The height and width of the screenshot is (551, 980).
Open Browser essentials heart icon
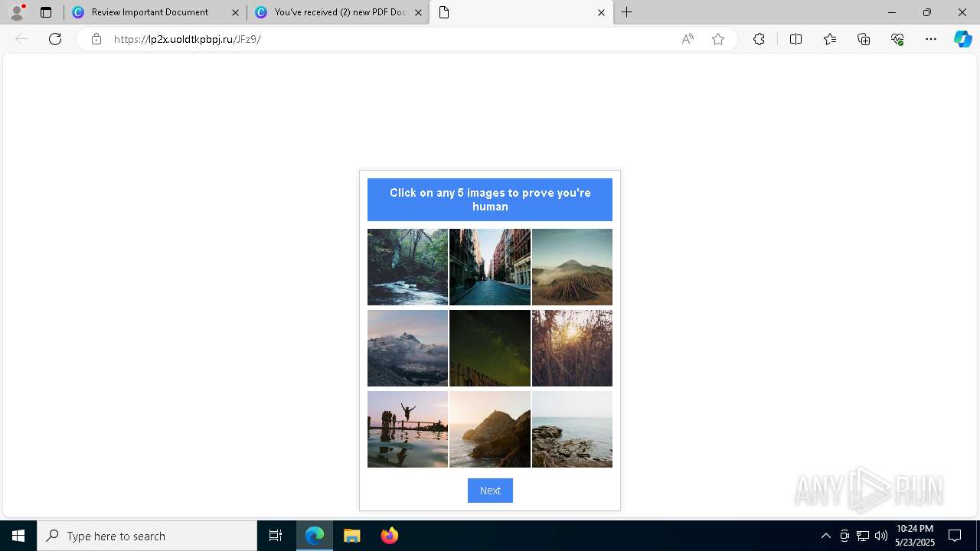click(x=897, y=39)
